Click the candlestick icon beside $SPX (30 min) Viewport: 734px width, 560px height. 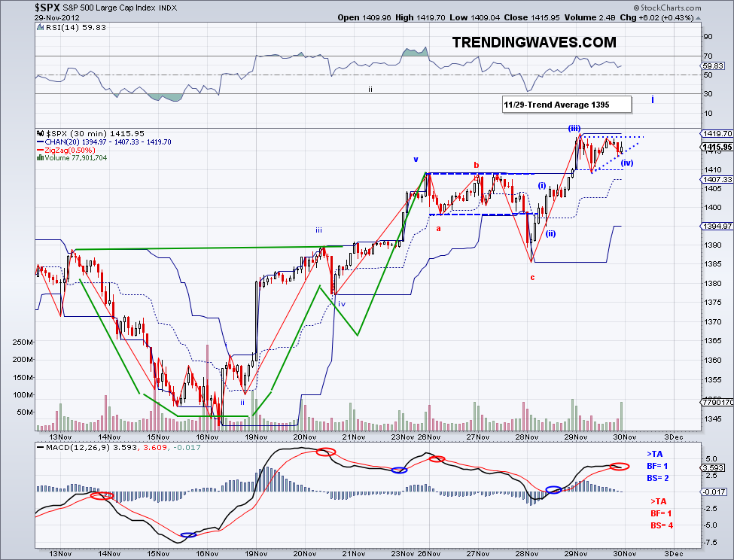coord(40,133)
